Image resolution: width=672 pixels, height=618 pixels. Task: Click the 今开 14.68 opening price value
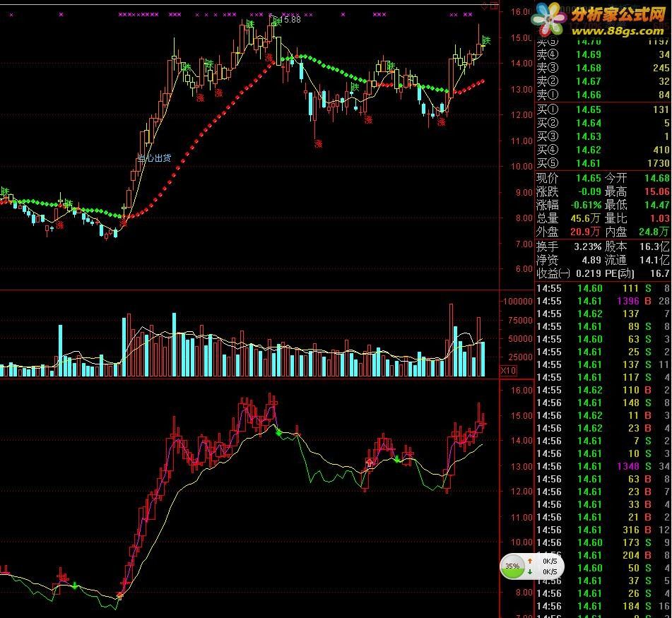(657, 178)
